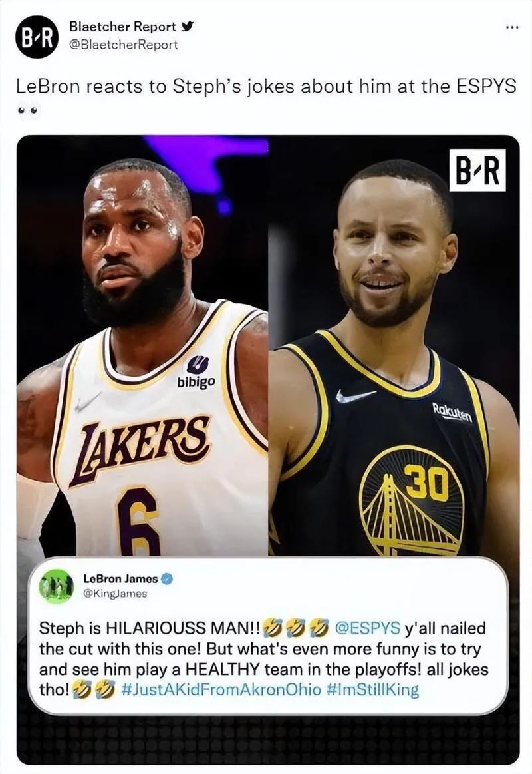Click the @ESPYS mention
Screen dimensions: 532x774
pos(367,628)
